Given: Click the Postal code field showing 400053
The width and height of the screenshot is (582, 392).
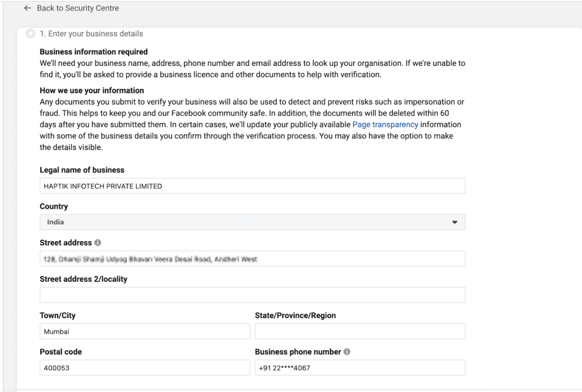Looking at the screenshot, I should coord(144,367).
